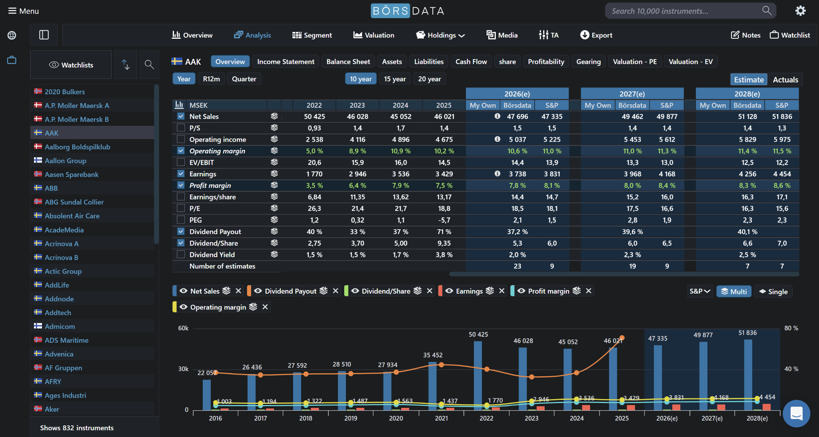Click info icon by 2026 Earnings estimate

[498, 174]
